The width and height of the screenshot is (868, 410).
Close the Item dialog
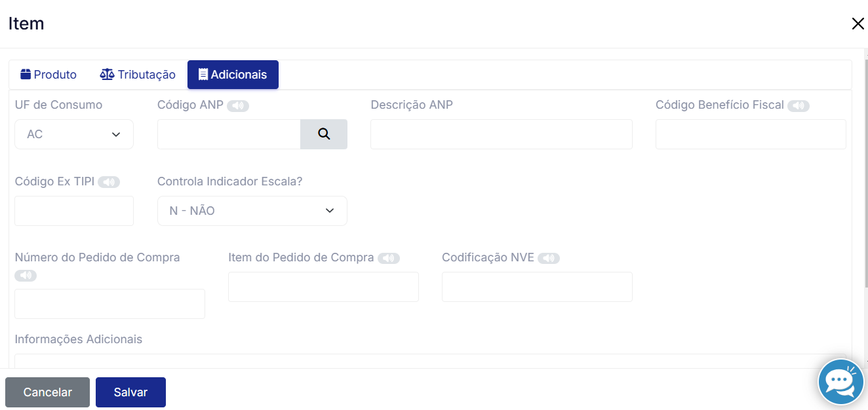[858, 24]
